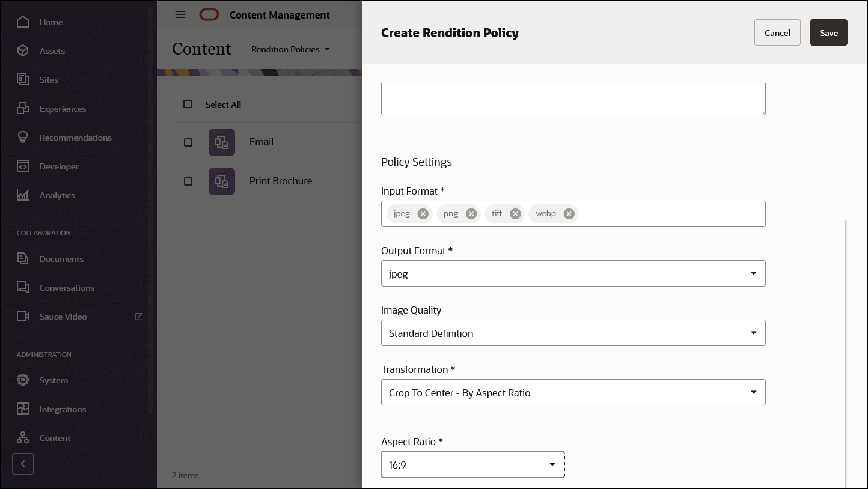Click the Assets cube icon
Image resolution: width=868 pixels, height=489 pixels.
pyautogui.click(x=23, y=51)
